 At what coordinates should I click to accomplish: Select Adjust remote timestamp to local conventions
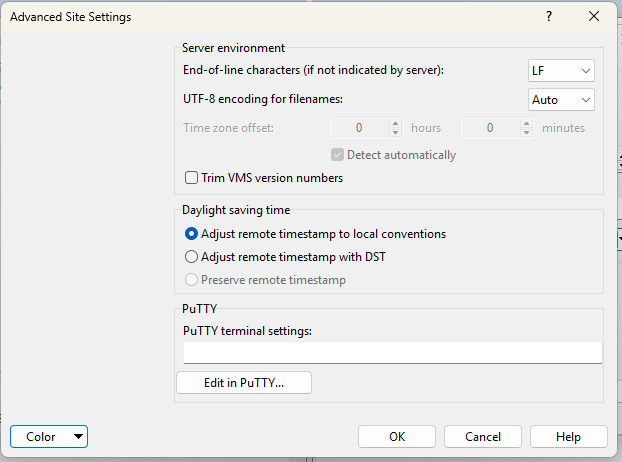[192, 234]
